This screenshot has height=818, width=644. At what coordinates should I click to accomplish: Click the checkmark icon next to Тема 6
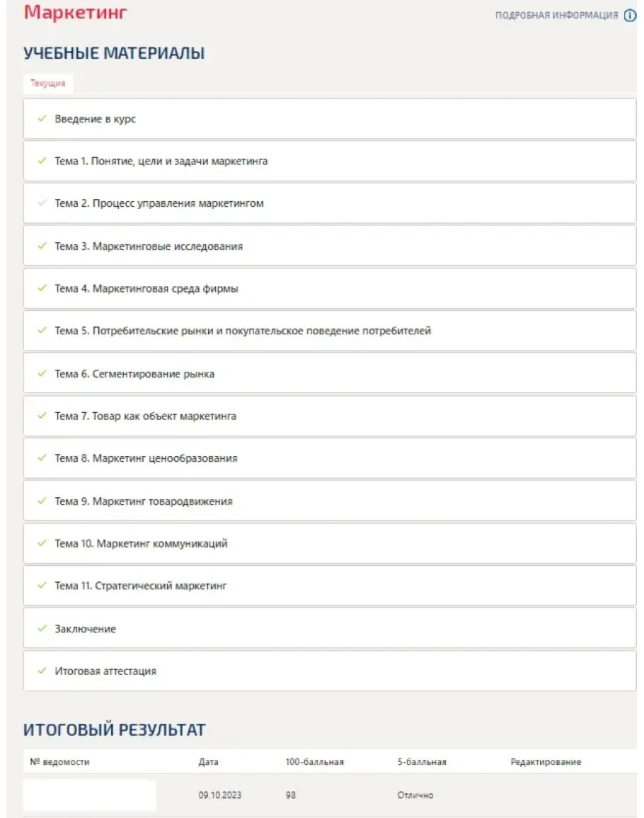[x=42, y=373]
